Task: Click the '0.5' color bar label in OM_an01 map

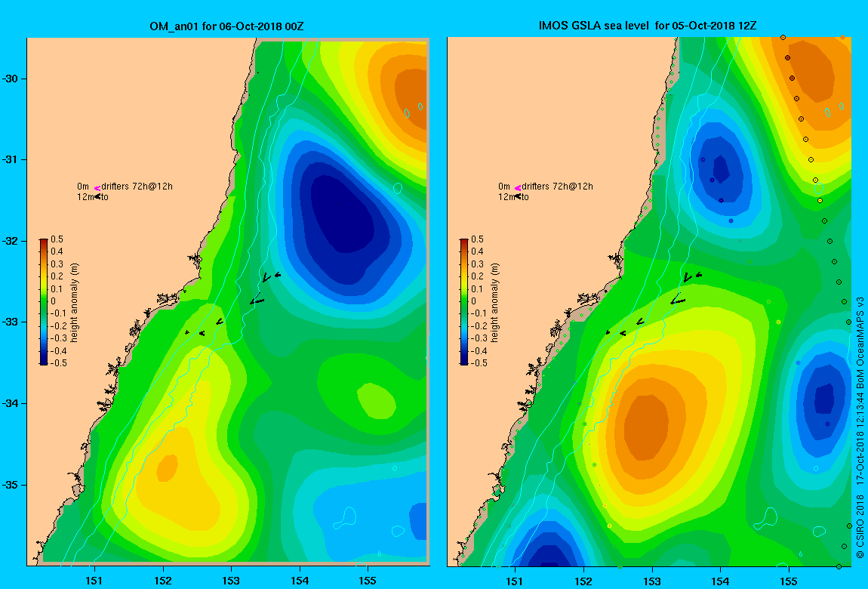Action: (57, 239)
